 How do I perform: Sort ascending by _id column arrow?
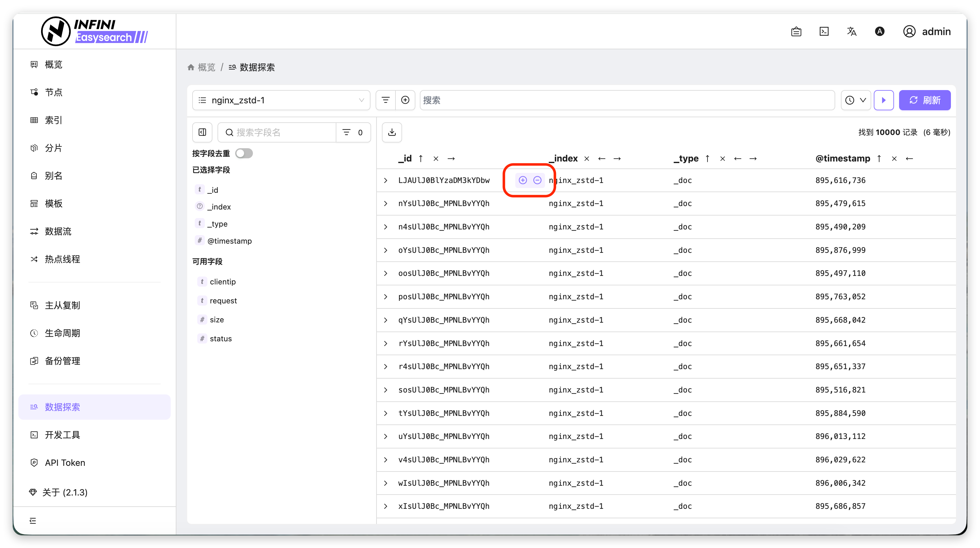(x=421, y=159)
